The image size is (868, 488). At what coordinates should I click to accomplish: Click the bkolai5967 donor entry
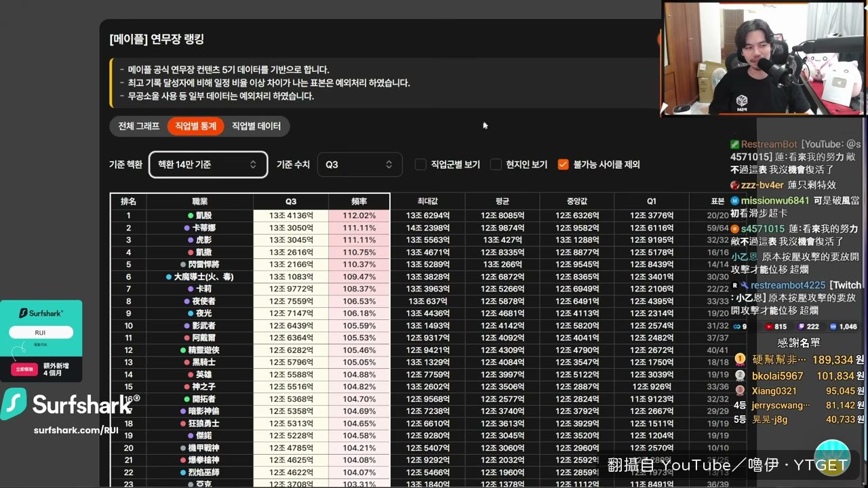pos(800,376)
